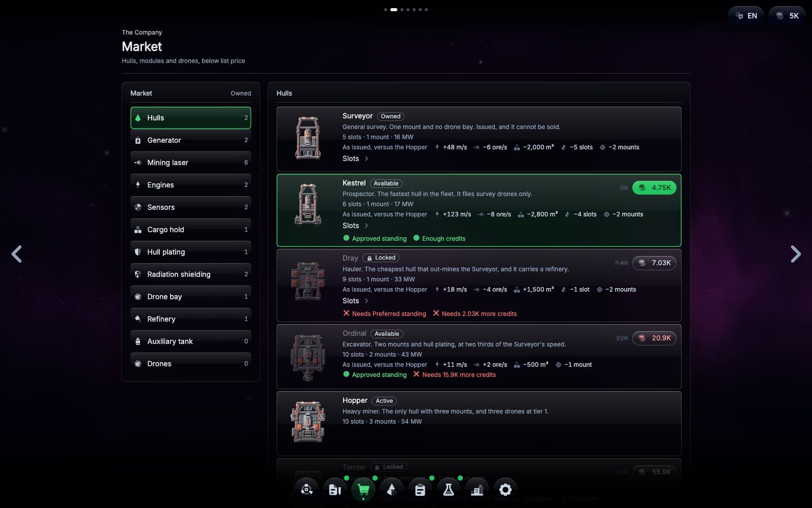
Task: Open the company buildings dock icon
Action: (477, 490)
